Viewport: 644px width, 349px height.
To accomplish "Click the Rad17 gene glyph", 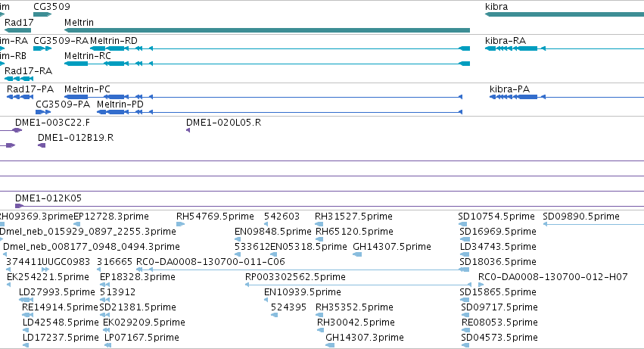I will coord(17,30).
